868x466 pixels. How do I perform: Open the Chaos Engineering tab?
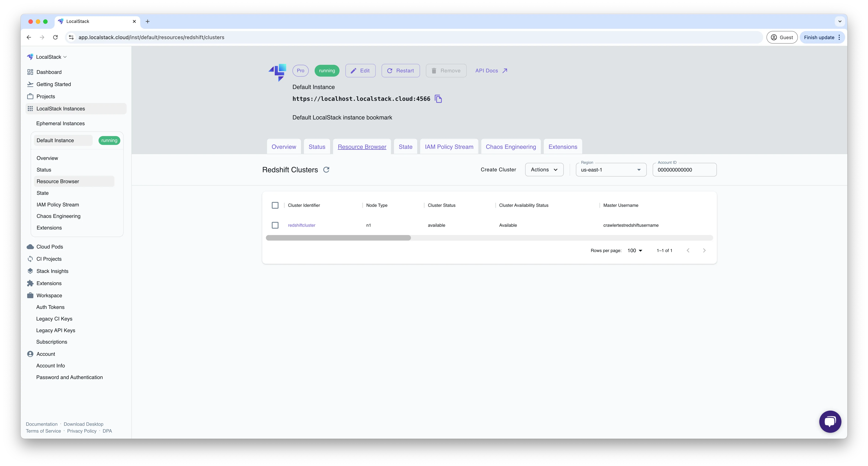pos(511,147)
